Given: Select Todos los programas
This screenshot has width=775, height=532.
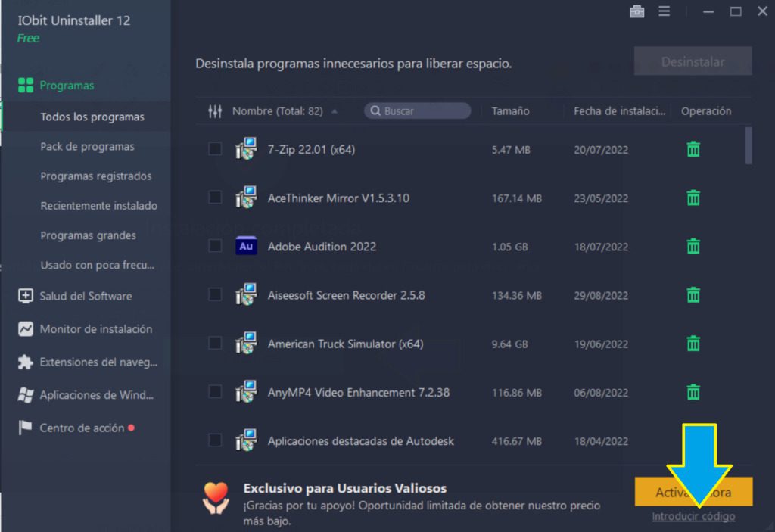Looking at the screenshot, I should 92,117.
